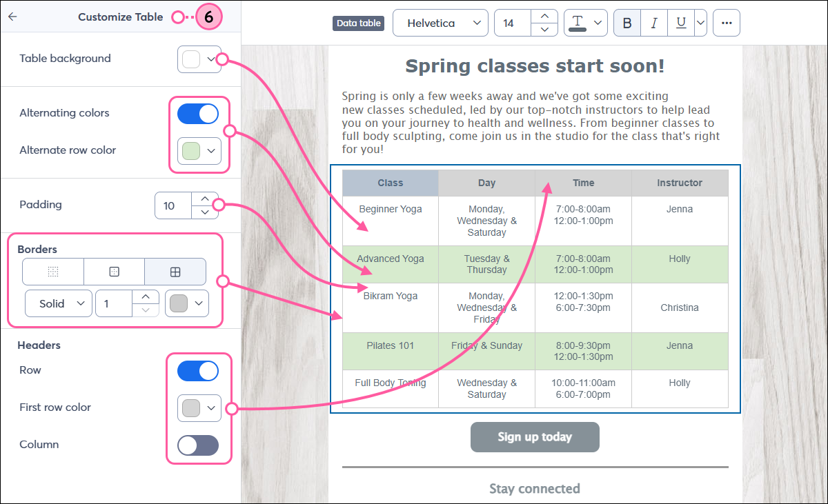Viewport: 828px width, 504px height.
Task: Decrease border width value
Action: 146,310
